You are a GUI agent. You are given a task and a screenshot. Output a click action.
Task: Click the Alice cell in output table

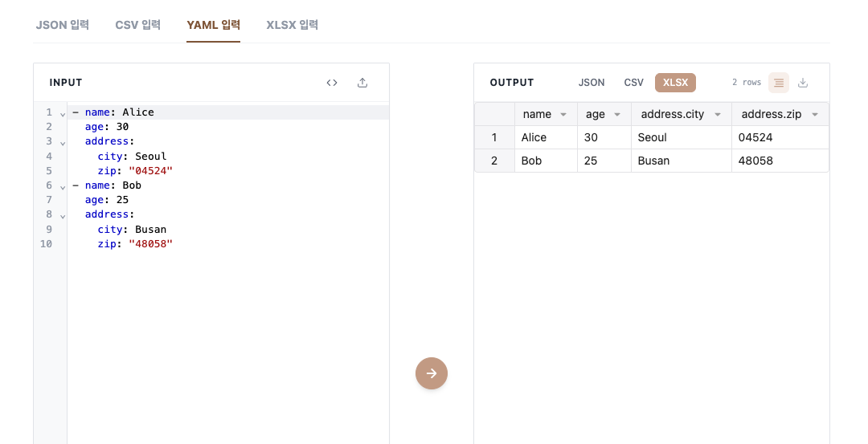[x=546, y=137]
